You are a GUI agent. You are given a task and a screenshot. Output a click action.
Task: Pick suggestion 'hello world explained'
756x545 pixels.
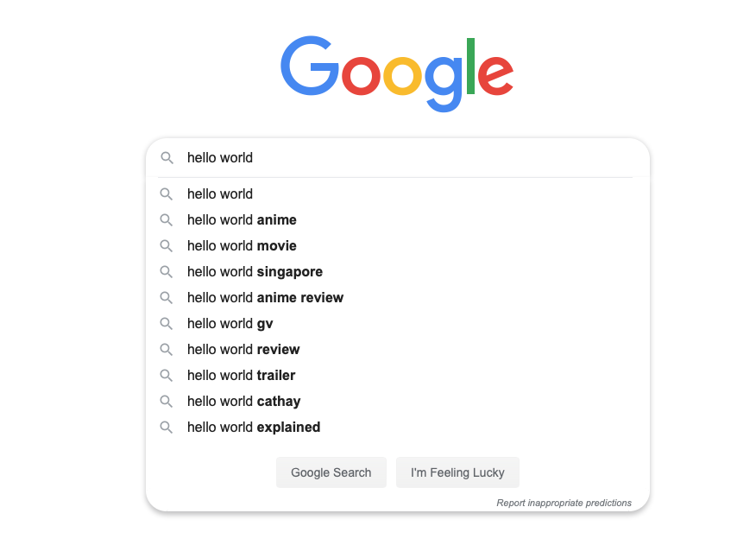[254, 428]
